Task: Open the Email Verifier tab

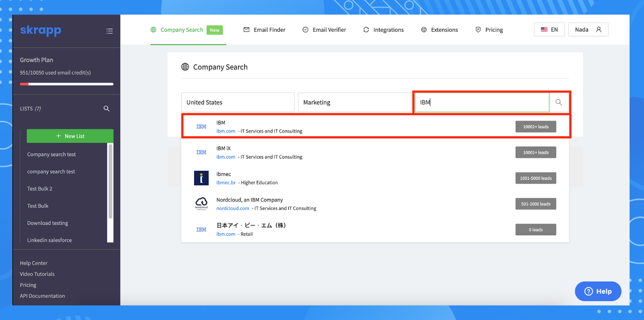Action: (x=324, y=30)
